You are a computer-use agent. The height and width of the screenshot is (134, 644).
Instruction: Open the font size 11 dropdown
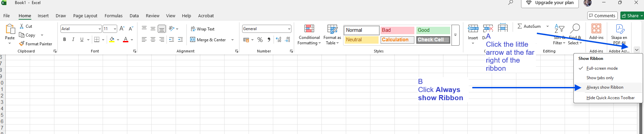[x=115, y=29]
